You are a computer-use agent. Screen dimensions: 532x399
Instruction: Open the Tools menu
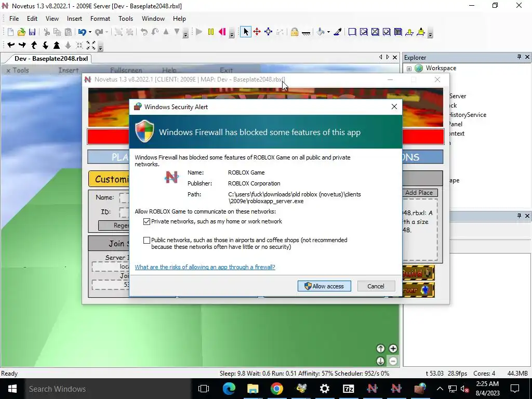tap(126, 19)
